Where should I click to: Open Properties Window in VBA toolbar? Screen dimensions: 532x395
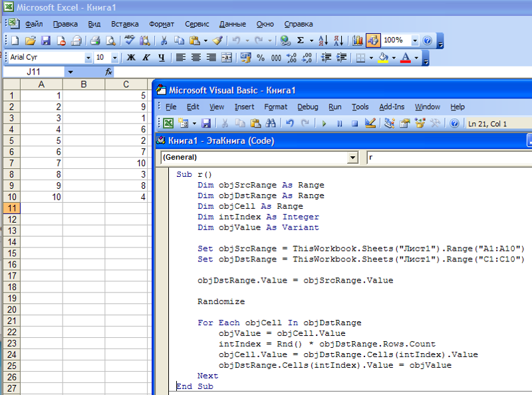[404, 123]
